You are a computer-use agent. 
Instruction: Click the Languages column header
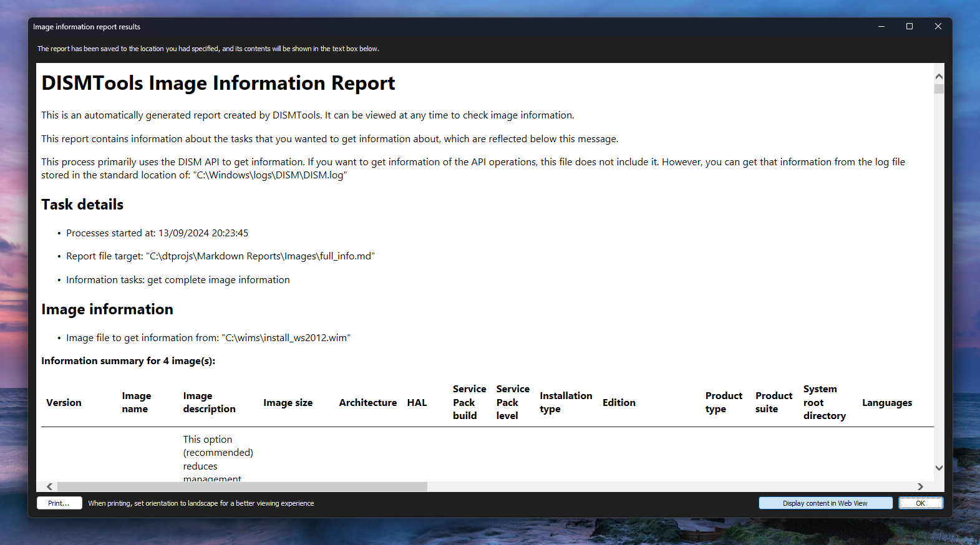(x=887, y=403)
